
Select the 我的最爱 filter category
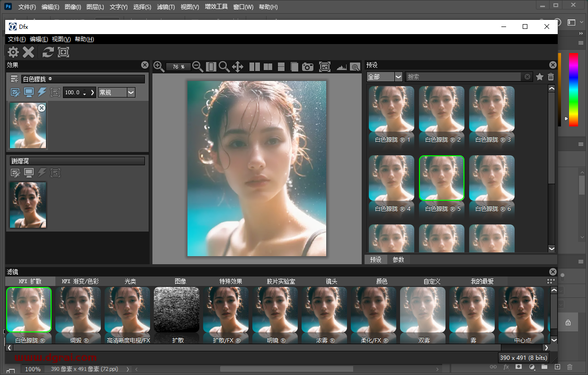[x=482, y=281]
